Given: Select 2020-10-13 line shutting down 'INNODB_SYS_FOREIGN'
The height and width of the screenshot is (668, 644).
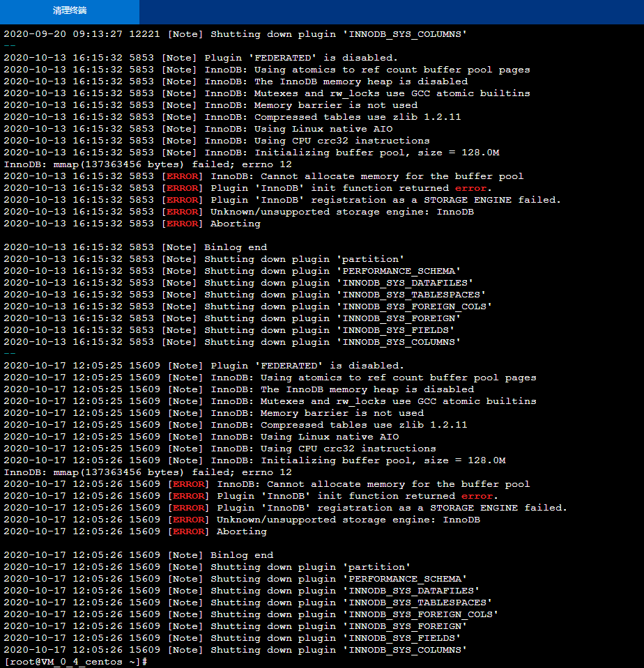Looking at the screenshot, I should (x=232, y=318).
